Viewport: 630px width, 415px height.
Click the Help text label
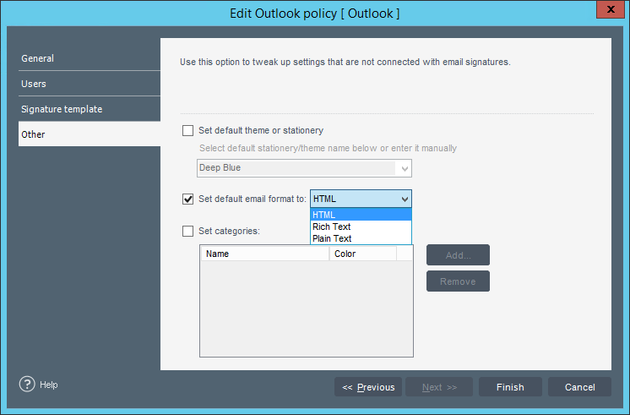tap(49, 385)
